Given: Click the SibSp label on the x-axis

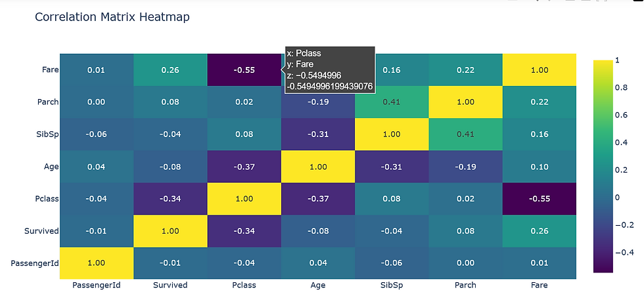Looking at the screenshot, I should click(392, 285).
